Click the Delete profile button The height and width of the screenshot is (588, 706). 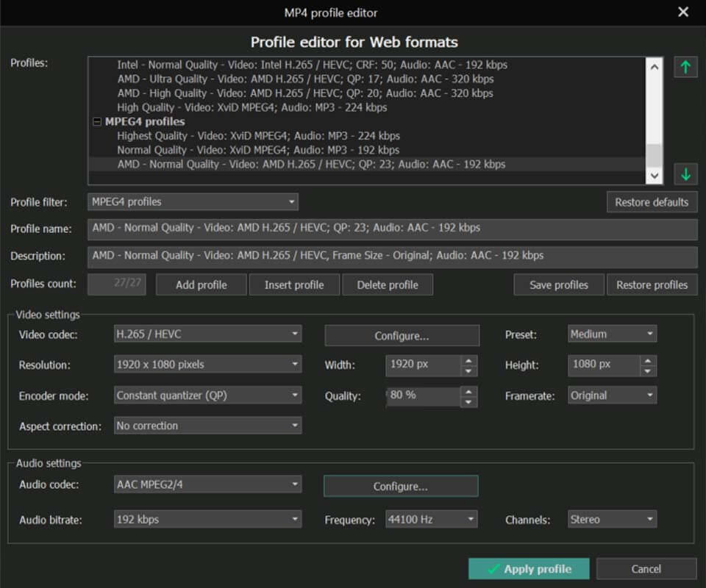click(388, 284)
